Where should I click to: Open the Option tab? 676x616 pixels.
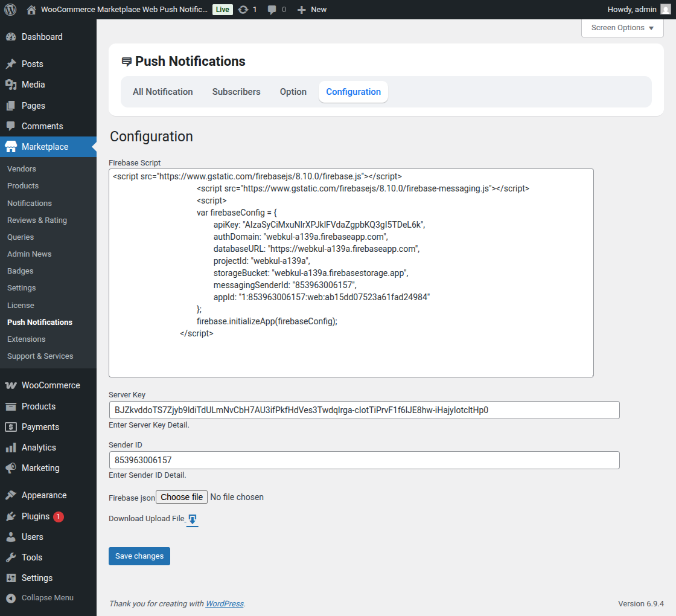pyautogui.click(x=293, y=92)
